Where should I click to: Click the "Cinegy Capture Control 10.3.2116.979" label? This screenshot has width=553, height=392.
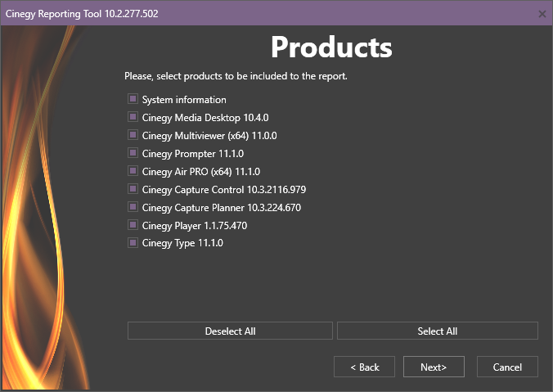(x=224, y=190)
